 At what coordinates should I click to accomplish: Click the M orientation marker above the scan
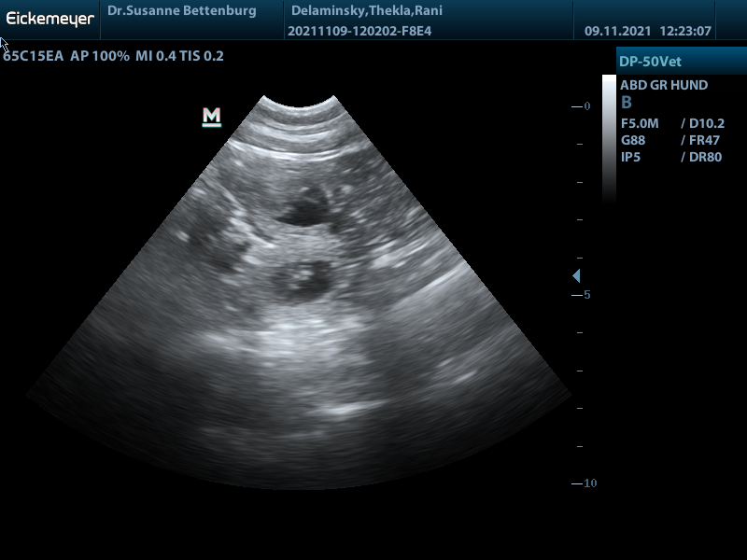coord(212,117)
